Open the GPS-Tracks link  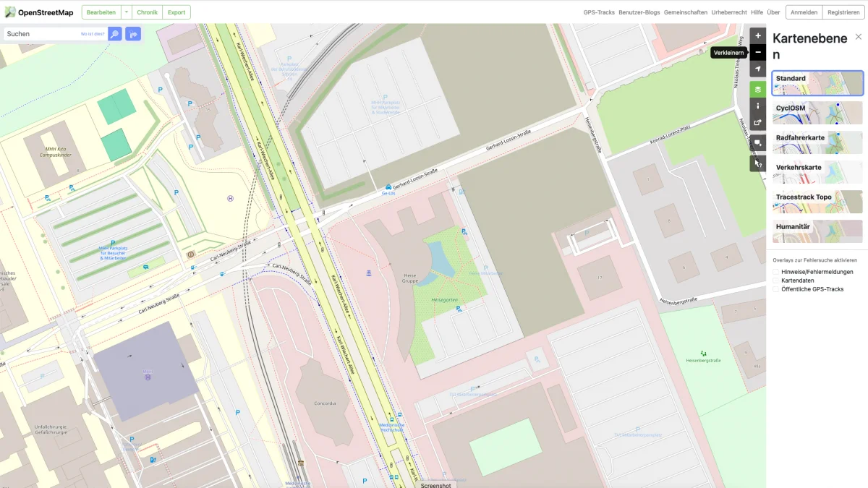click(x=599, y=12)
